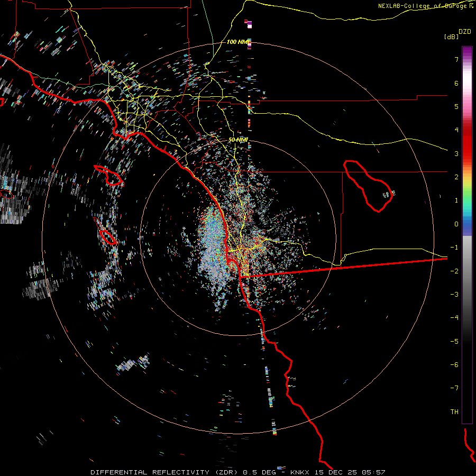Click the "50 NMI" range ring label
Screen dimensions: 476x476
tap(238, 140)
